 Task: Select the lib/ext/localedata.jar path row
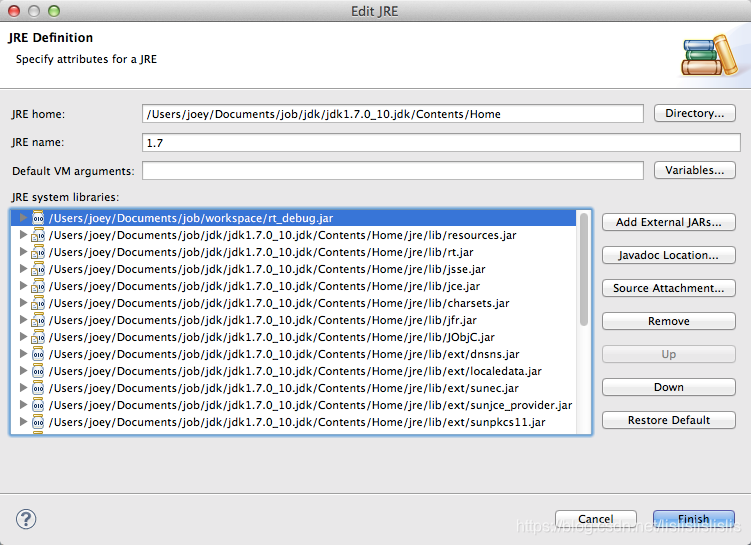click(x=295, y=371)
